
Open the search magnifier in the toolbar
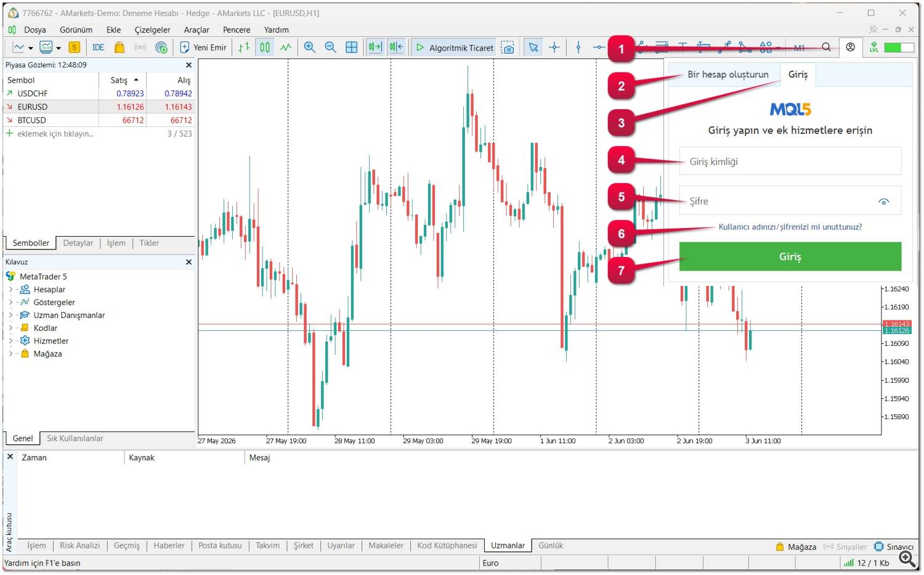click(827, 47)
